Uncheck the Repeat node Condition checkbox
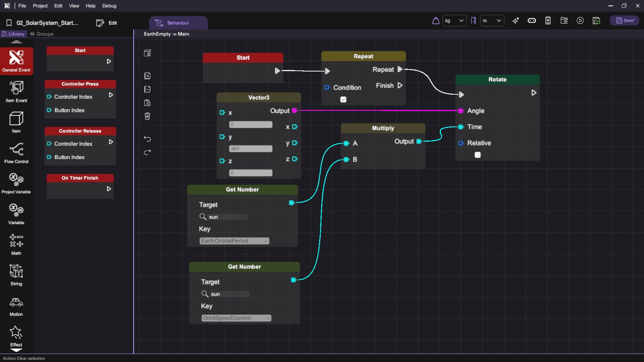The height and width of the screenshot is (362, 644). coord(343,99)
